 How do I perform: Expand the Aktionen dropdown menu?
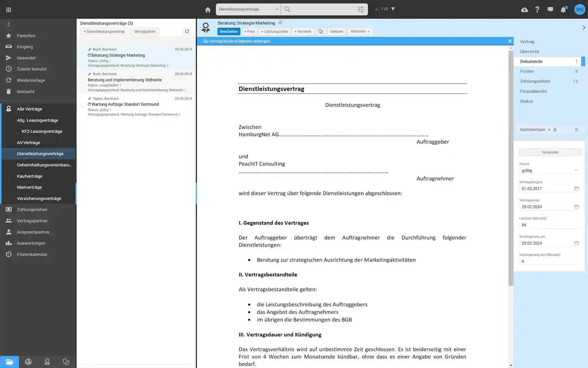(x=360, y=31)
